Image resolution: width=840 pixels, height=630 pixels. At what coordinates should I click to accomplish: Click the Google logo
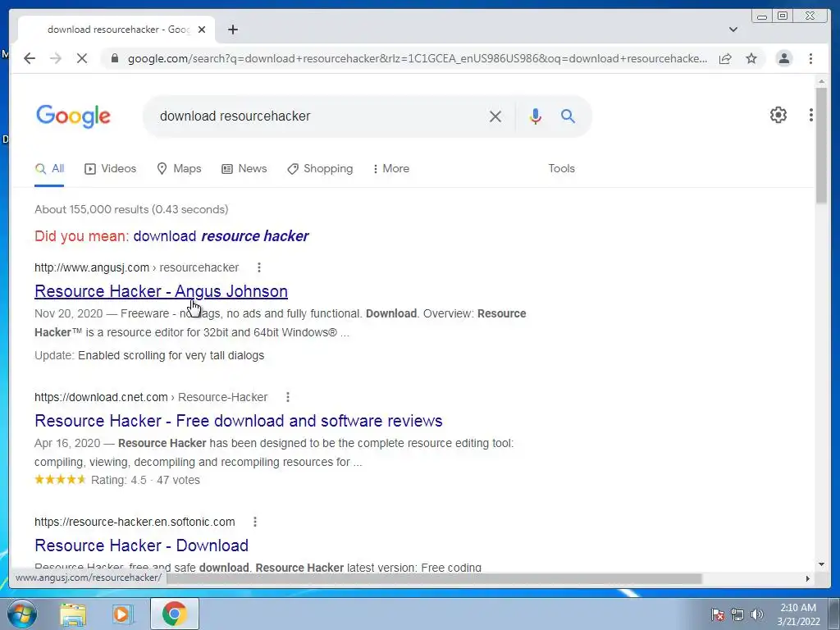(73, 116)
